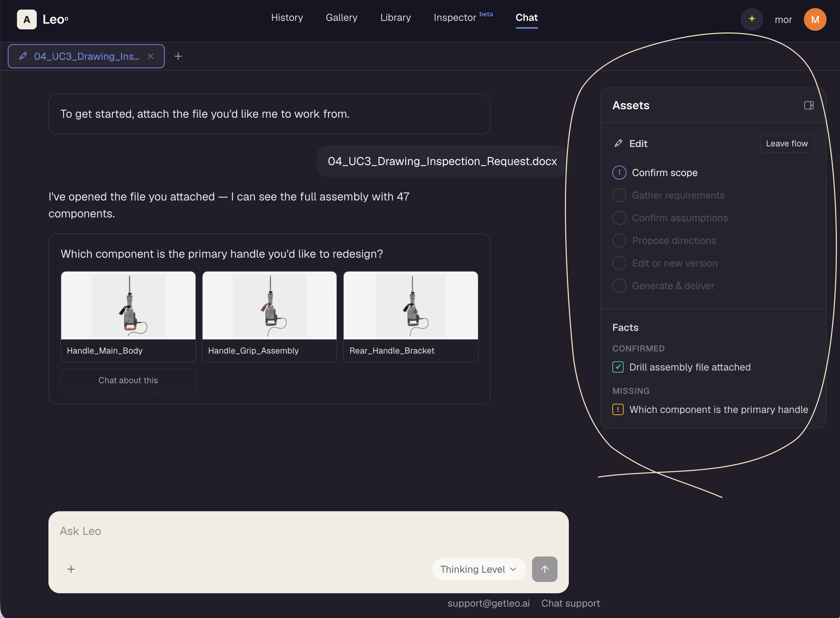Click the Propose directions label
The height and width of the screenshot is (618, 840).
click(673, 240)
